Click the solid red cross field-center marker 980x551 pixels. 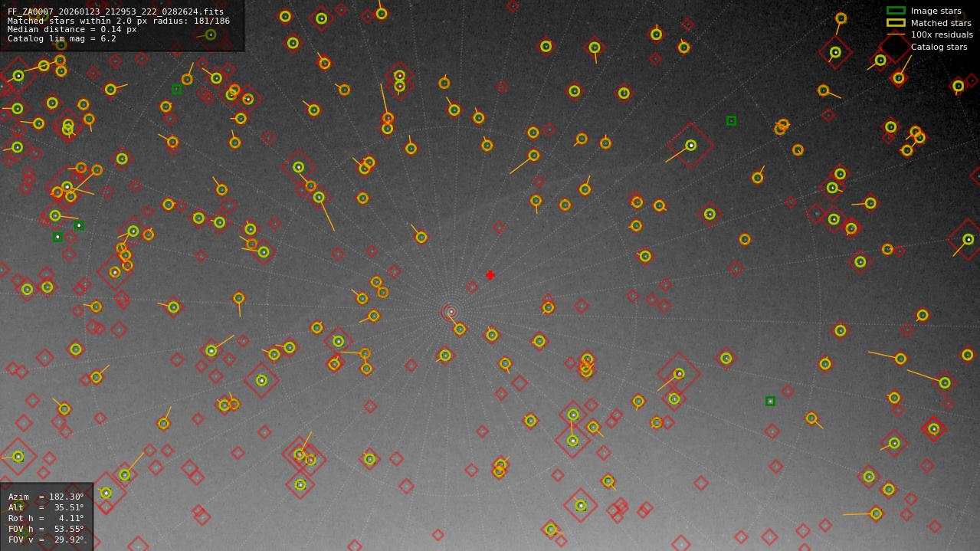tap(490, 275)
